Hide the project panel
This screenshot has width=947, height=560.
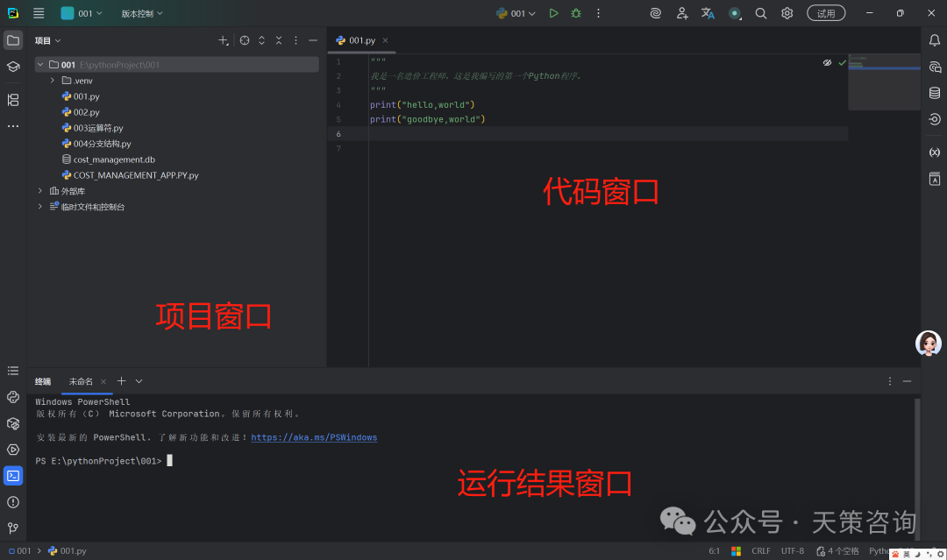pyautogui.click(x=313, y=40)
